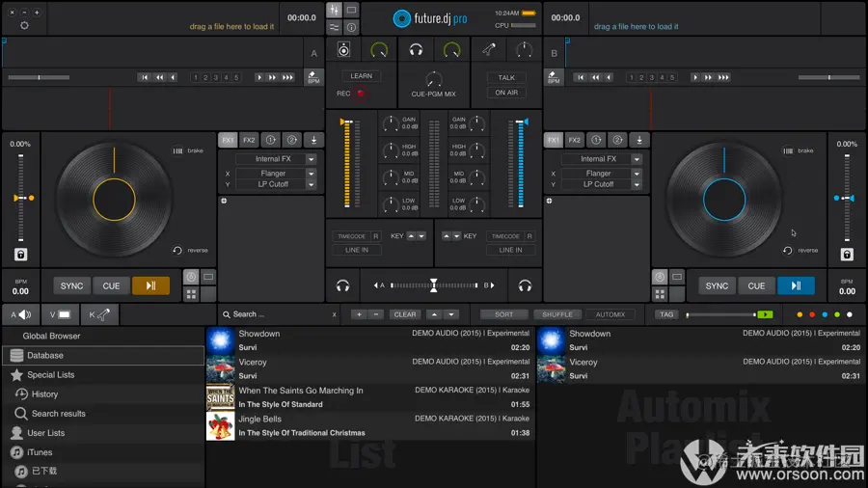Screen dimensions: 868x488
Task: Select Jingle Bells track thumbnail
Action: point(220,426)
